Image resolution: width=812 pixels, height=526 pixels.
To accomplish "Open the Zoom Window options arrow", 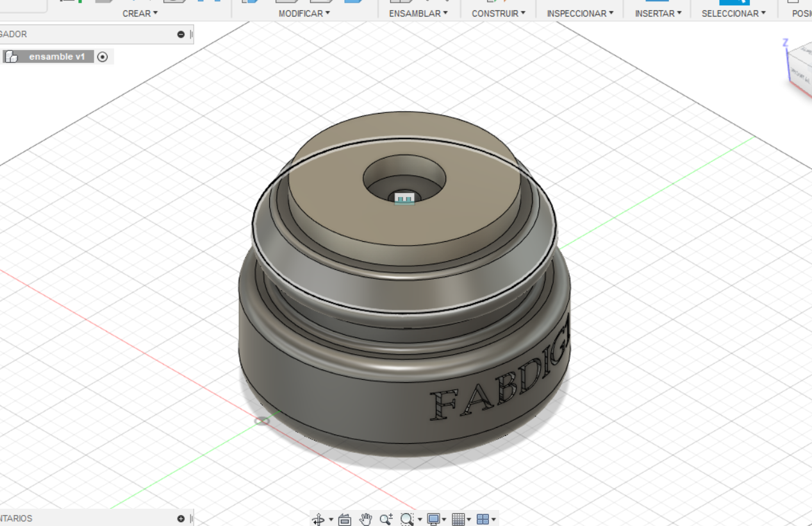I will click(x=420, y=520).
